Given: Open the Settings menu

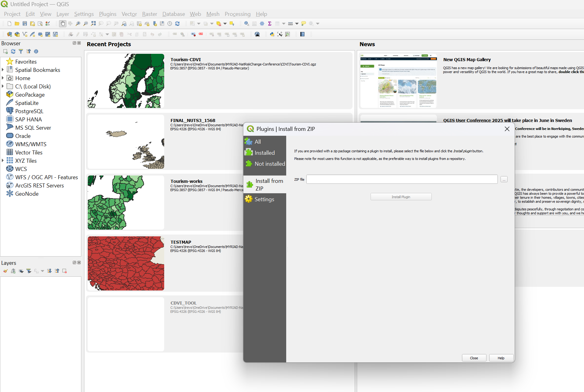Looking at the screenshot, I should pos(84,14).
